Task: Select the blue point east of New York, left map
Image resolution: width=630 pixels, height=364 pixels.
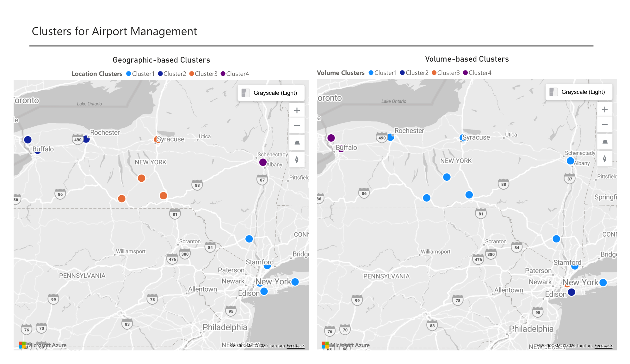Action: (x=295, y=282)
